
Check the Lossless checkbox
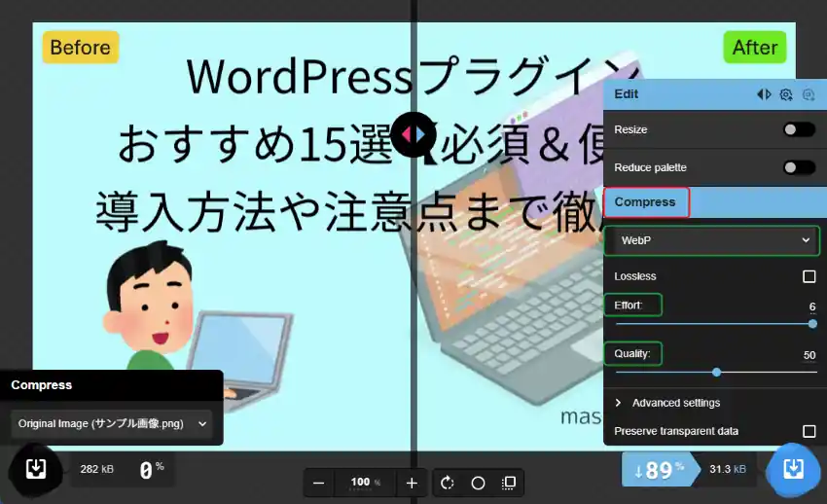pyautogui.click(x=809, y=276)
